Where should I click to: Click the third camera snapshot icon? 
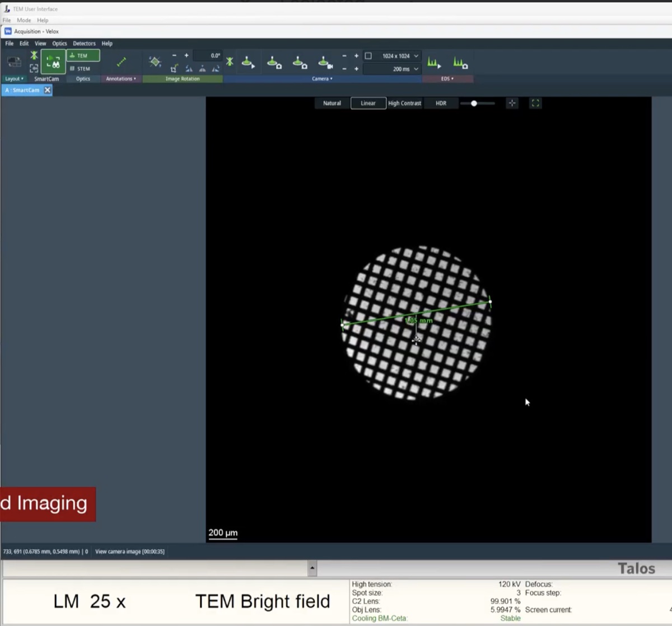(300, 62)
